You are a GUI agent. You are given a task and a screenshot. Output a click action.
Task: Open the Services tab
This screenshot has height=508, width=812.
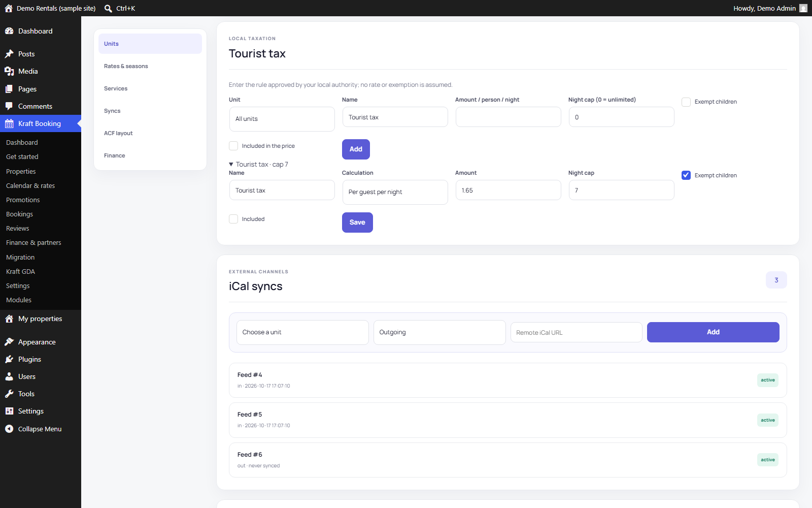150,88
